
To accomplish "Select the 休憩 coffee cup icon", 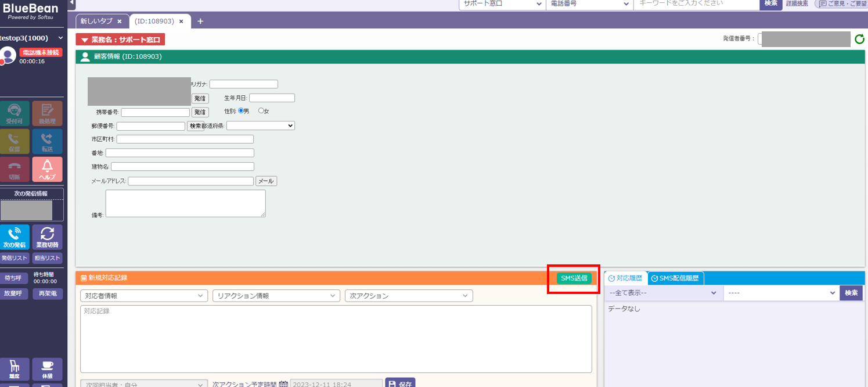I will tap(47, 369).
